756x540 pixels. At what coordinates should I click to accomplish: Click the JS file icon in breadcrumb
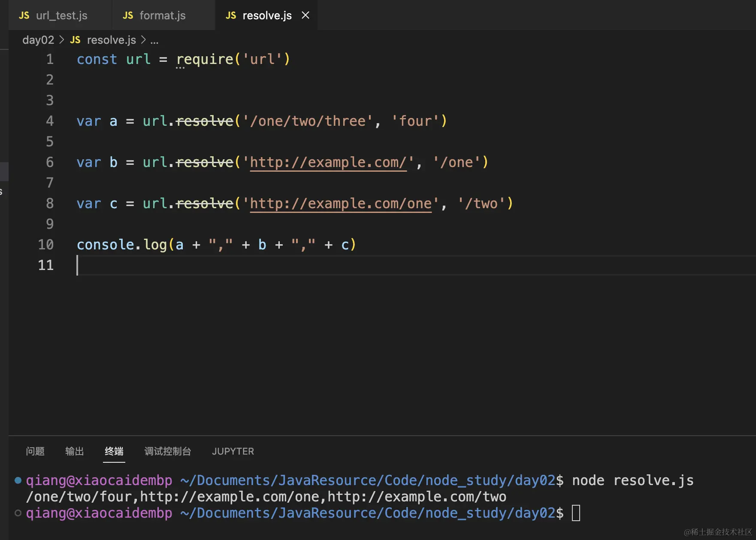point(75,40)
